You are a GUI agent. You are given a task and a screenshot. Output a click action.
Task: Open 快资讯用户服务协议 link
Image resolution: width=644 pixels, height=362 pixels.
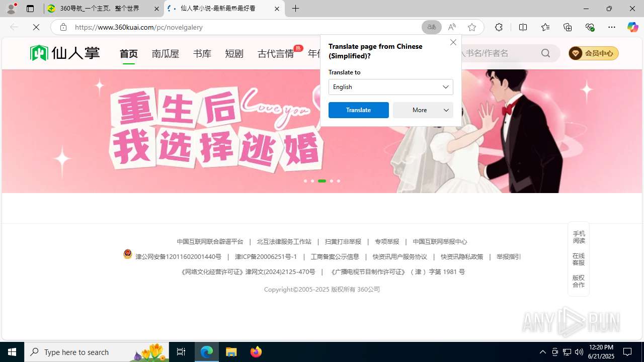click(400, 257)
